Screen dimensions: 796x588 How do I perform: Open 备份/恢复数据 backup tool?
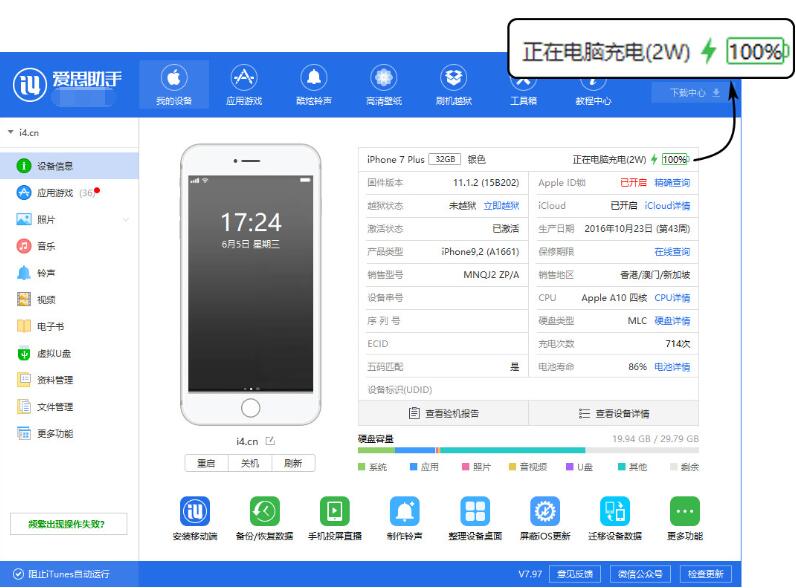[x=264, y=511]
